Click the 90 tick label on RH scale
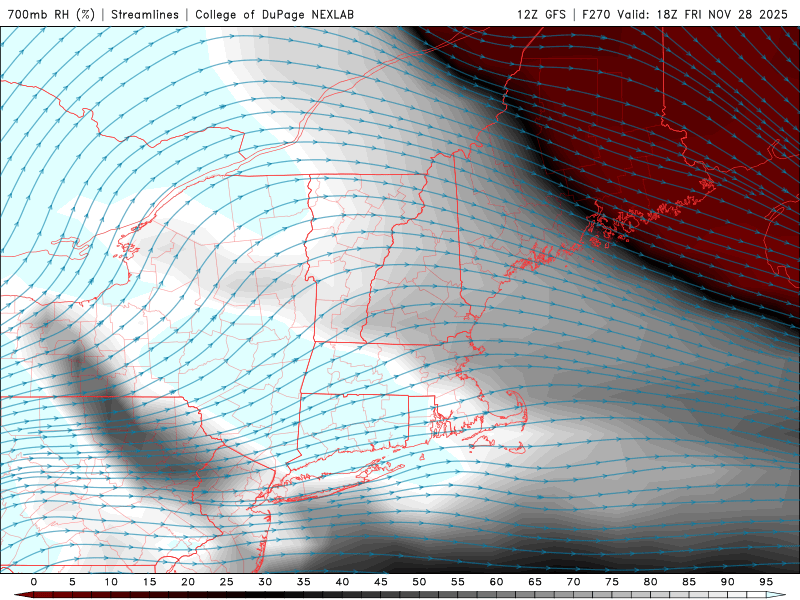This screenshot has width=800, height=600. pos(727,582)
